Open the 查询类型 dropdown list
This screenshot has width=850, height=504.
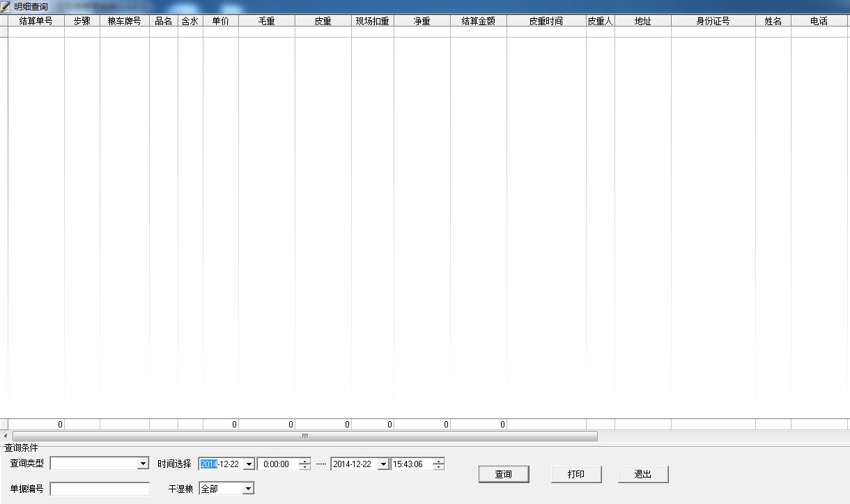click(x=143, y=464)
